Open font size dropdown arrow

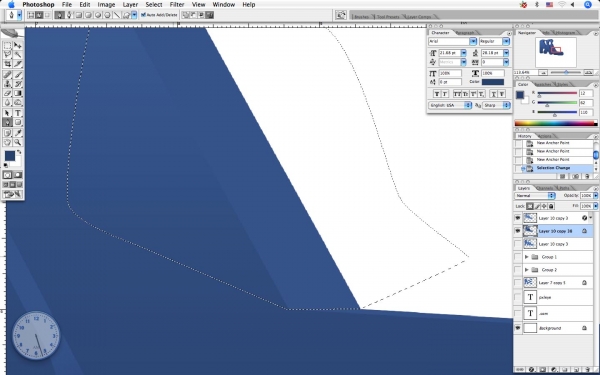pos(463,53)
